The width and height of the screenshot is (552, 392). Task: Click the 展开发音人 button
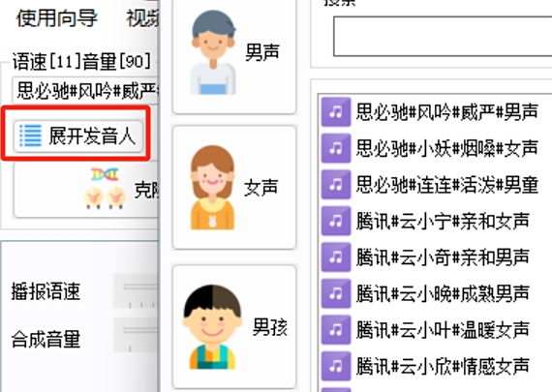click(78, 136)
